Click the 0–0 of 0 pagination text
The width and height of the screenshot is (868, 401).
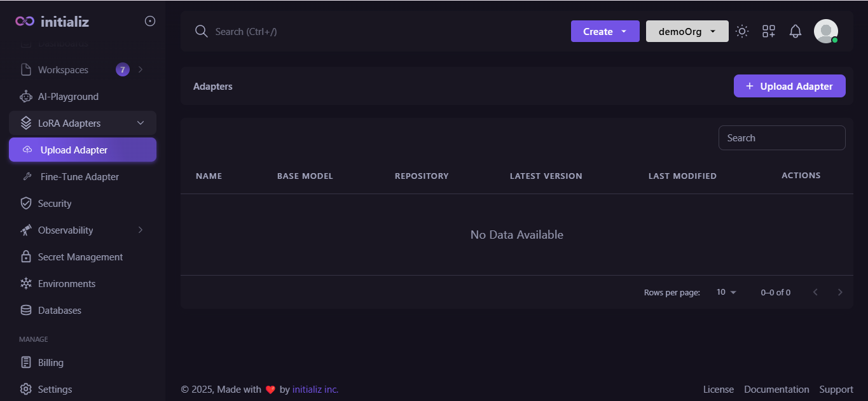pos(776,293)
